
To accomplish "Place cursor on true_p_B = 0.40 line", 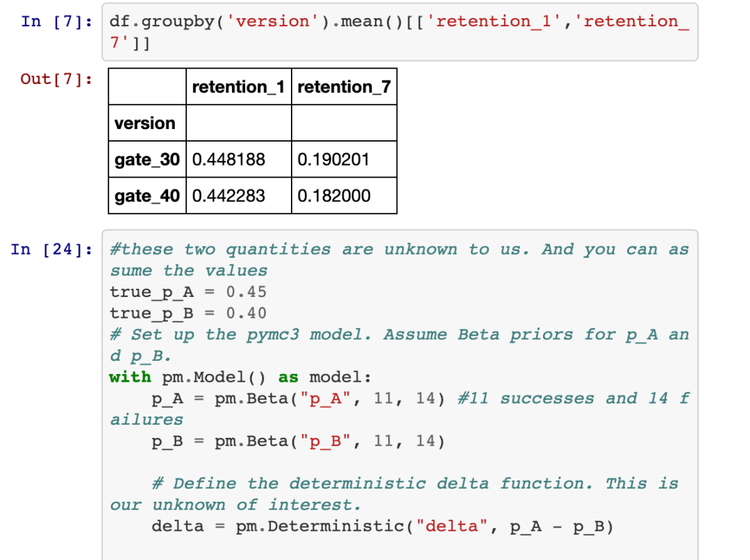I will (188, 314).
